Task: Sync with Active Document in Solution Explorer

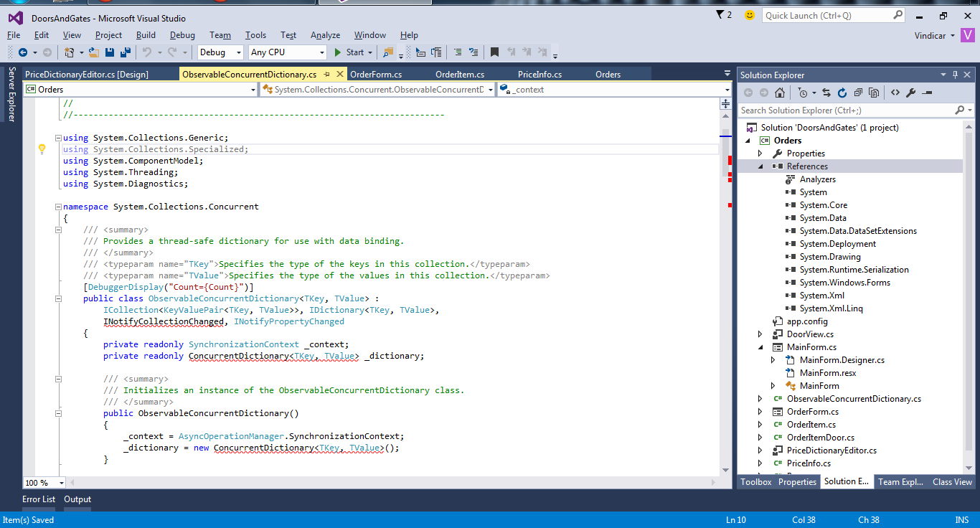Action: pyautogui.click(x=826, y=93)
